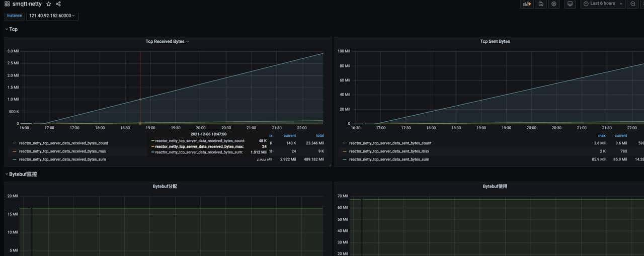The height and width of the screenshot is (256, 644).
Task: Open the Tcp Sent Bytes panel menu
Action: tap(495, 41)
